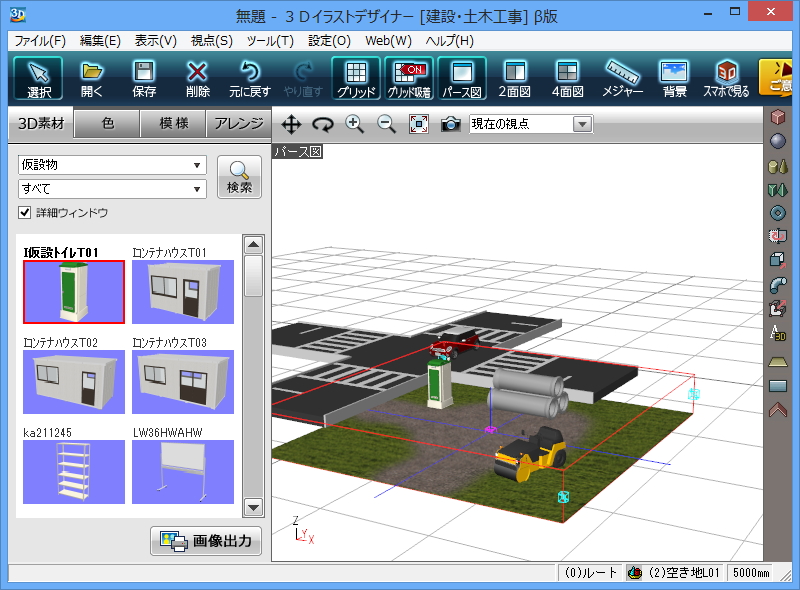Select the 選択 (selection) tool
This screenshot has width=800, height=590.
(x=37, y=78)
